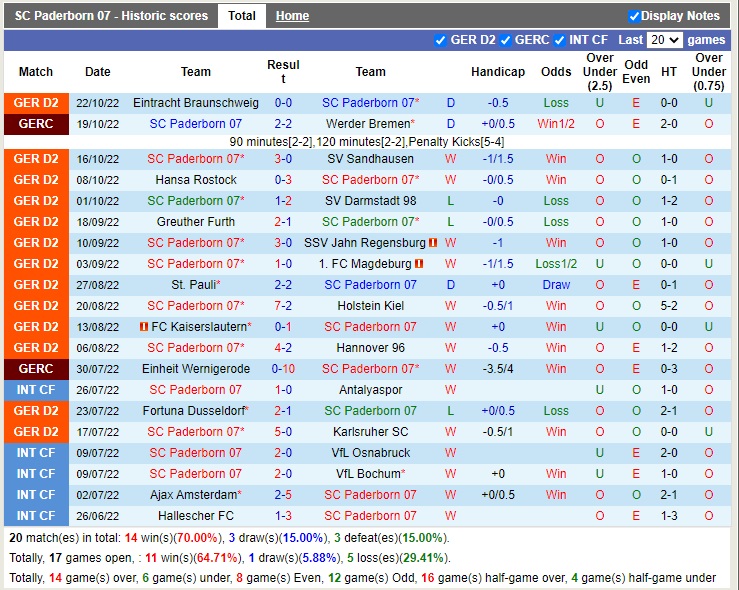The image size is (739, 590).
Task: Switch to the Home tab
Action: coord(292,16)
